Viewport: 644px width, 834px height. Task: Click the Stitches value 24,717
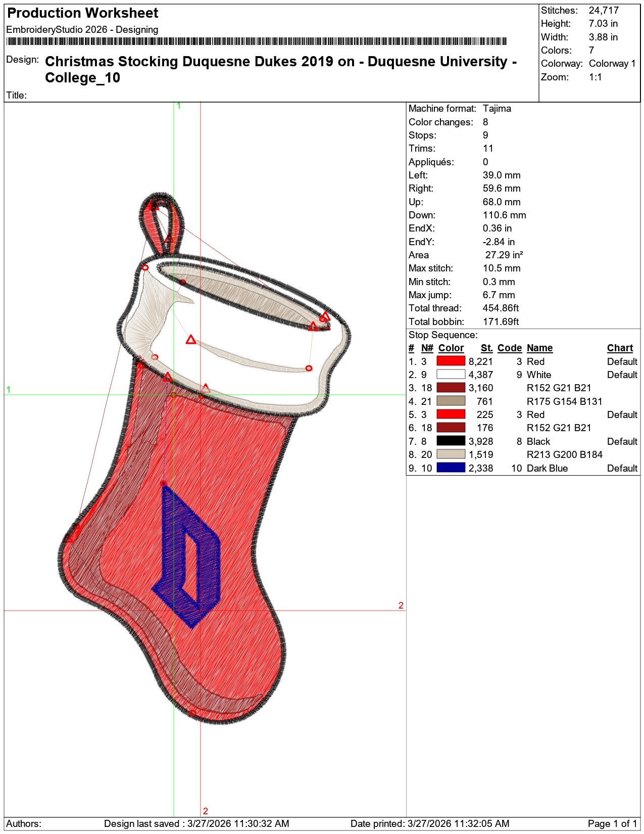coord(604,10)
